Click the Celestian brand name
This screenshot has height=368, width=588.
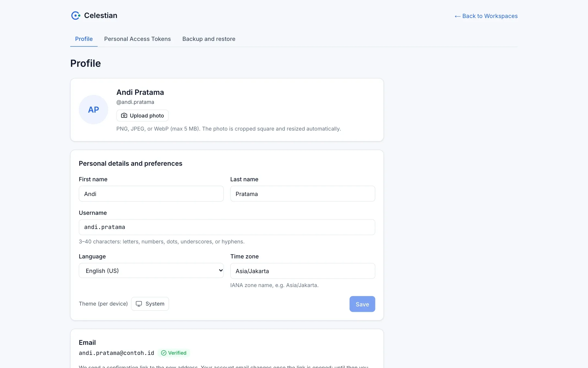tap(101, 16)
